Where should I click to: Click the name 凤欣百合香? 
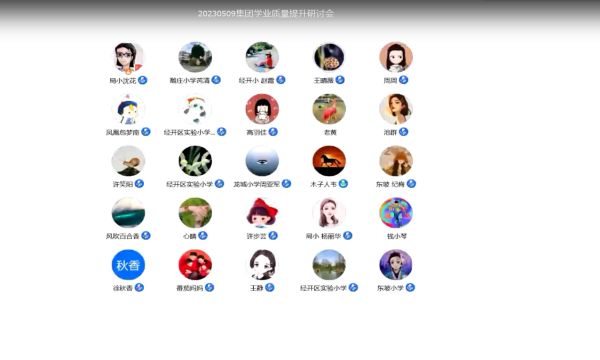pyautogui.click(x=122, y=236)
